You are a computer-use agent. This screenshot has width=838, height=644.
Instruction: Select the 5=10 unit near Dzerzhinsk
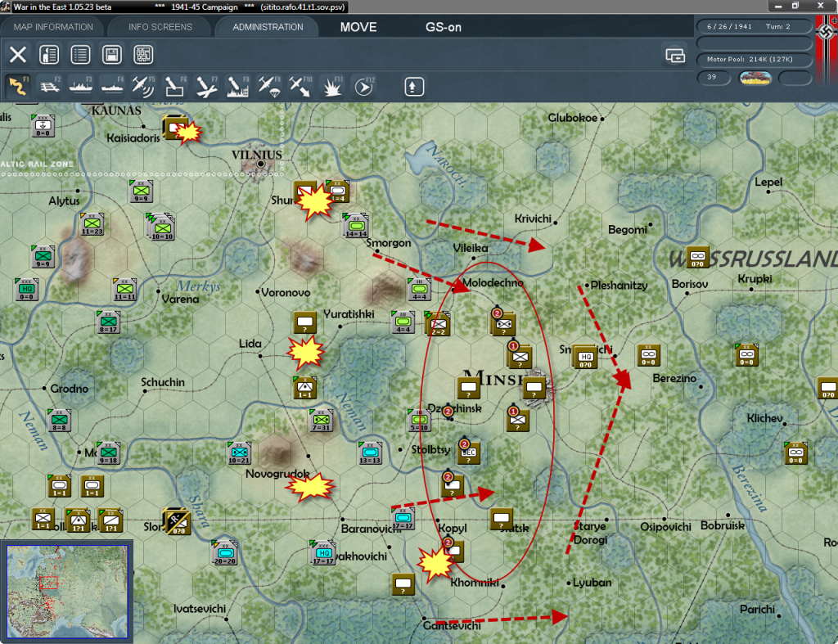(x=419, y=421)
